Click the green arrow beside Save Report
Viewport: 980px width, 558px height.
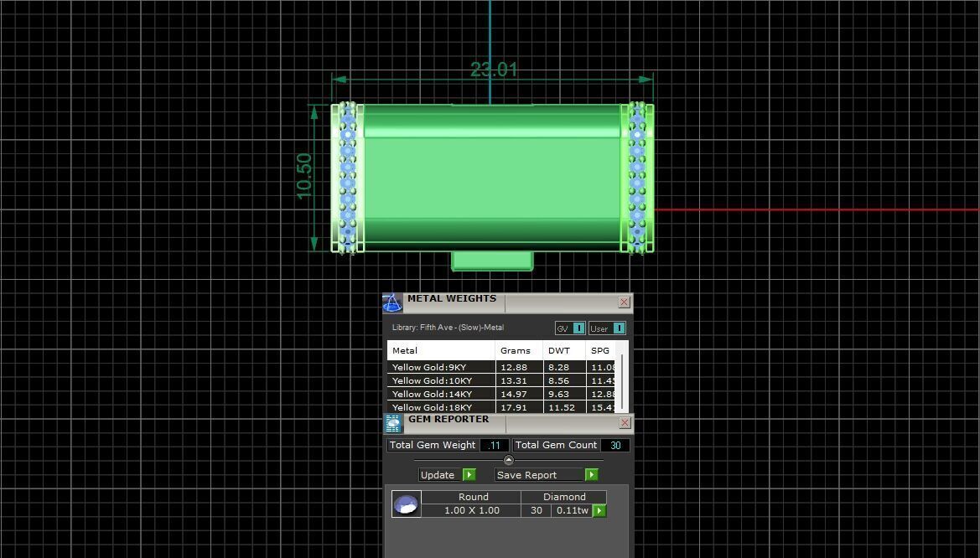(591, 475)
